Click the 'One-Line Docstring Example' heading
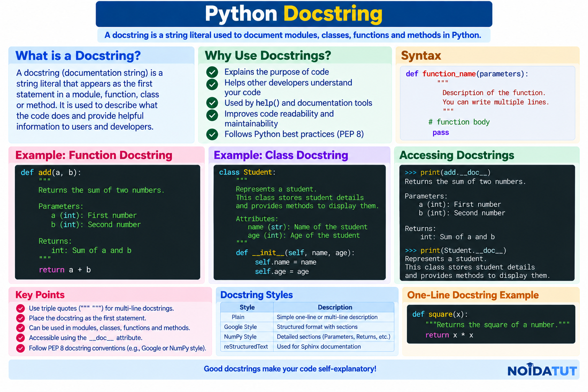This screenshot has width=588, height=392. coord(473,295)
